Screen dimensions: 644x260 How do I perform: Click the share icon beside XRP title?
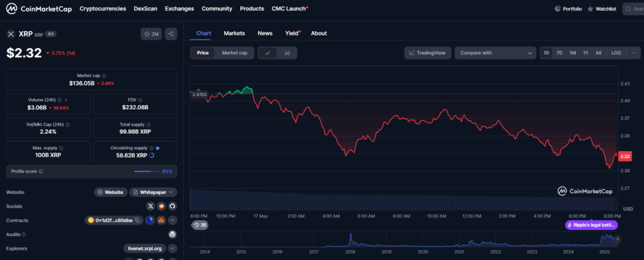click(171, 34)
